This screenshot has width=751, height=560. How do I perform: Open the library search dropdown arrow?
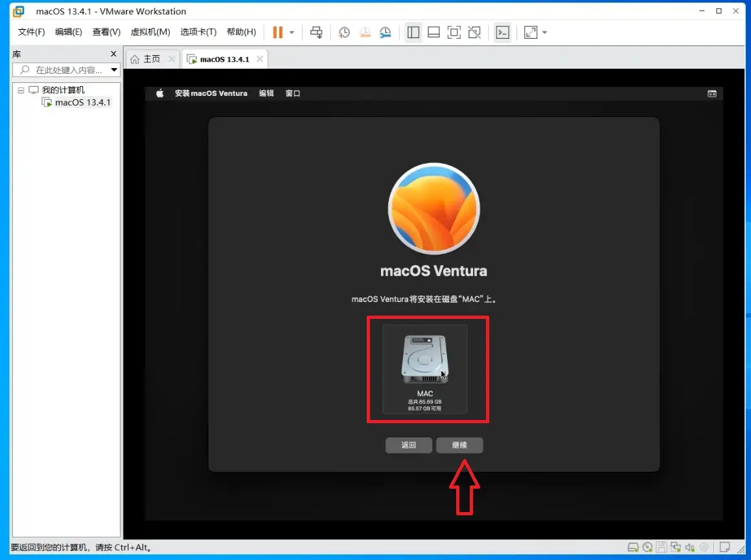click(114, 70)
